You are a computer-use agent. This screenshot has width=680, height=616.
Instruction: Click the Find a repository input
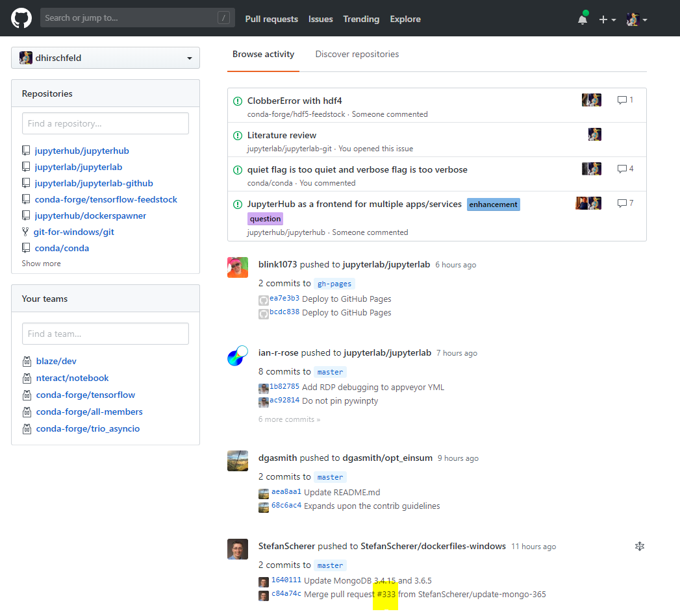pyautogui.click(x=105, y=123)
